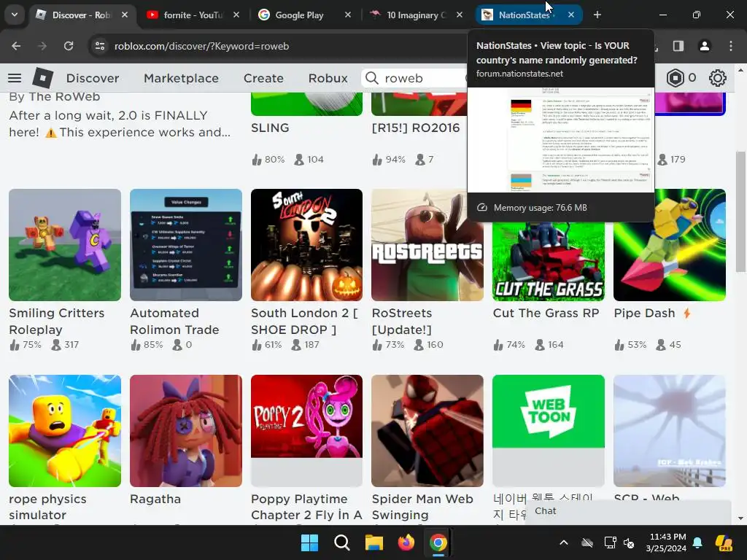Click the By The RoWeb text

[55, 97]
